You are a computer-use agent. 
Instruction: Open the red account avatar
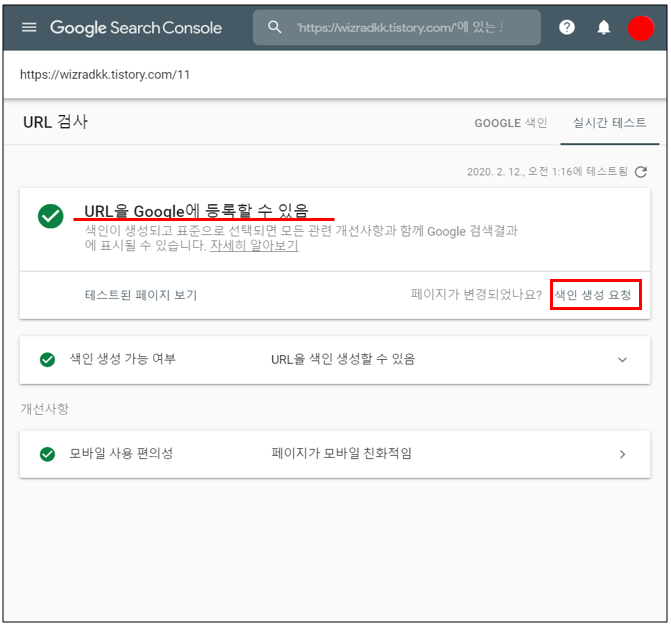pos(641,28)
